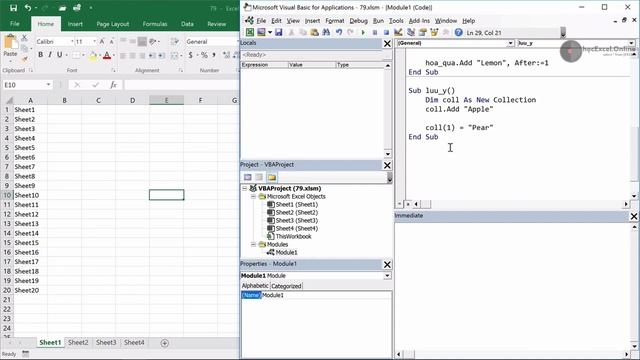Click the View Microsoft Excel icon in VBA toolbar

(x=250, y=32)
